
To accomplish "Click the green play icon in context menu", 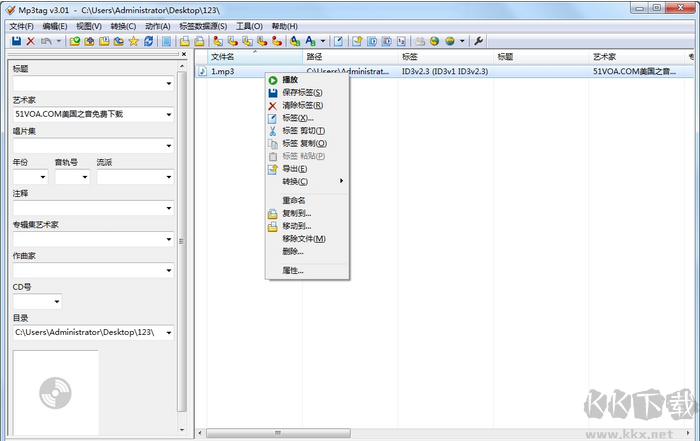I will click(x=273, y=80).
